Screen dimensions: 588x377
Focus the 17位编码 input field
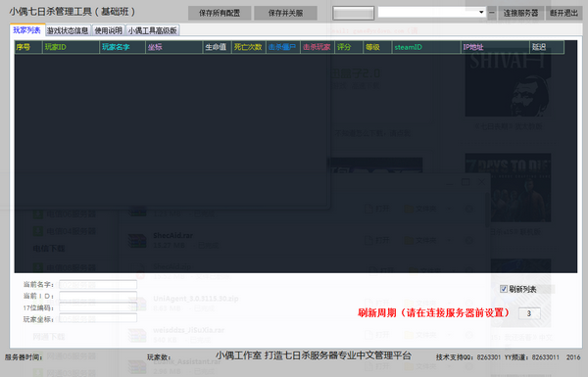click(98, 307)
